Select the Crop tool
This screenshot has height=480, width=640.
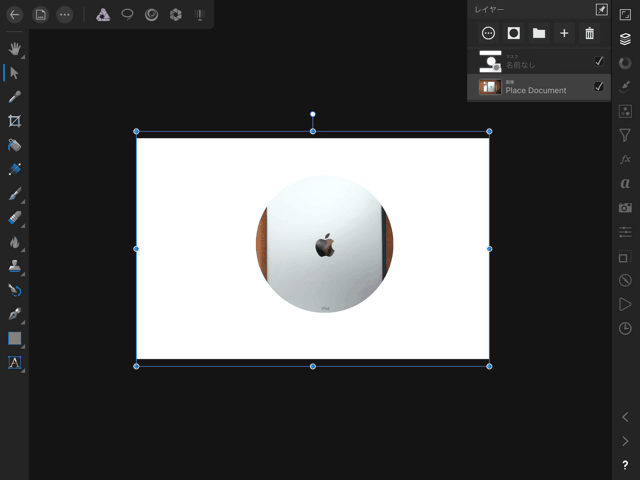(x=15, y=121)
